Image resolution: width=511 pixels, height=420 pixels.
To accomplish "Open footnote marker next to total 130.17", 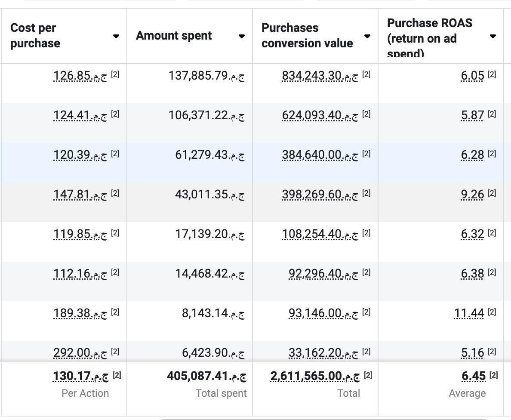I will tap(117, 375).
